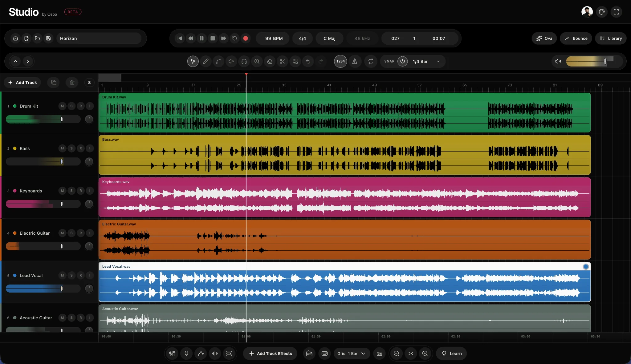Viewport: 631px width, 364px height.
Task: Open the Grid 1 Bar dropdown
Action: pyautogui.click(x=351, y=354)
